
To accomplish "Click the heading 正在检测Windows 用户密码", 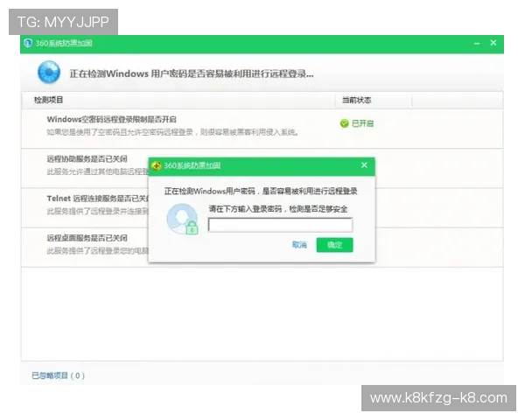I will (192, 73).
